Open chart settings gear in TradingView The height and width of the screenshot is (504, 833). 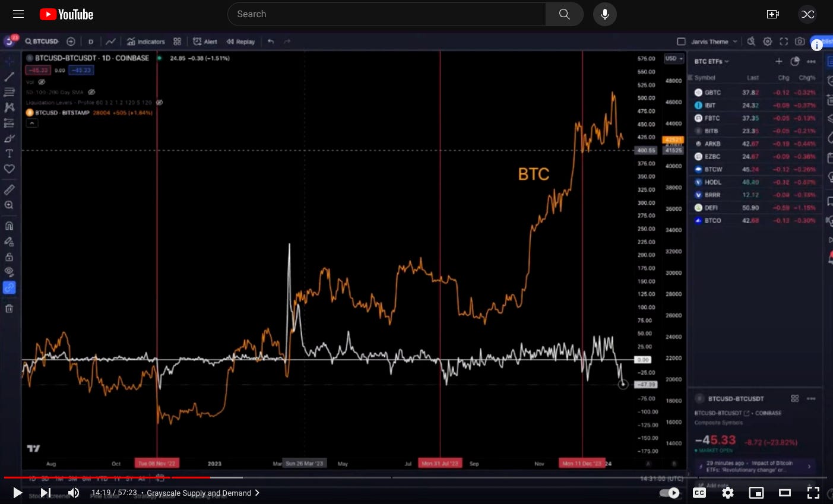tap(767, 42)
